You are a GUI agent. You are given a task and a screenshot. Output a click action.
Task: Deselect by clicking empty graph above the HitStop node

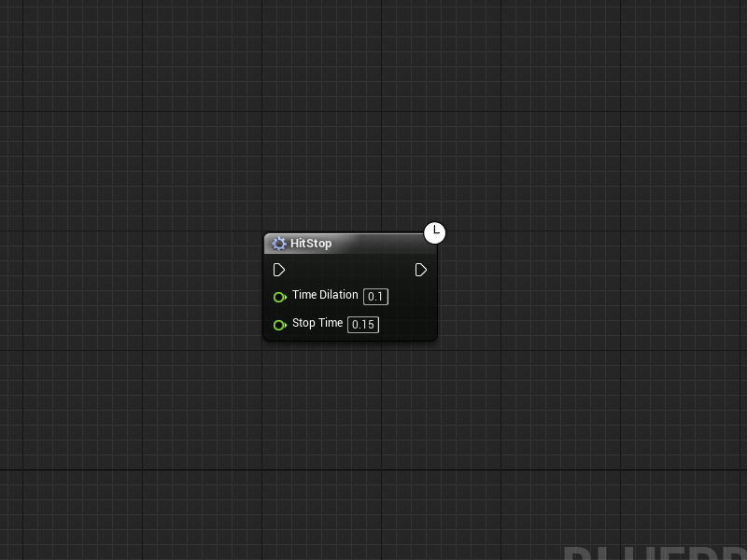[x=350, y=143]
